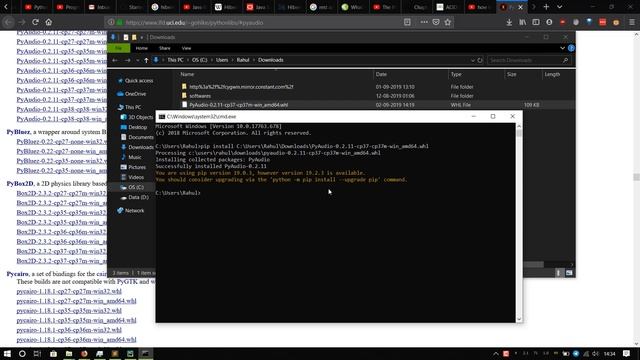Save to Pocket icon in address bar
This screenshot has height=360, width=640.
pos(436,22)
